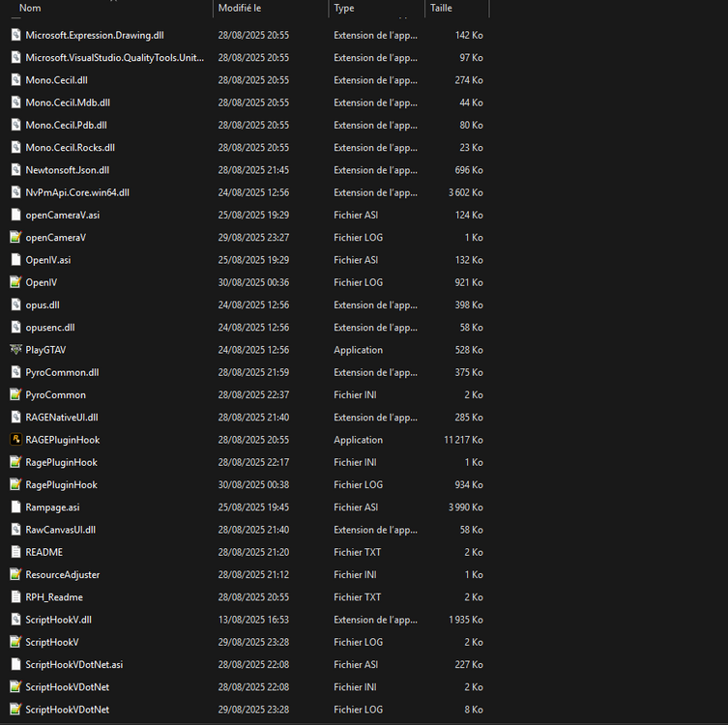The width and height of the screenshot is (728, 725).
Task: Click the OpenIV log file notepad icon
Action: pyautogui.click(x=15, y=282)
